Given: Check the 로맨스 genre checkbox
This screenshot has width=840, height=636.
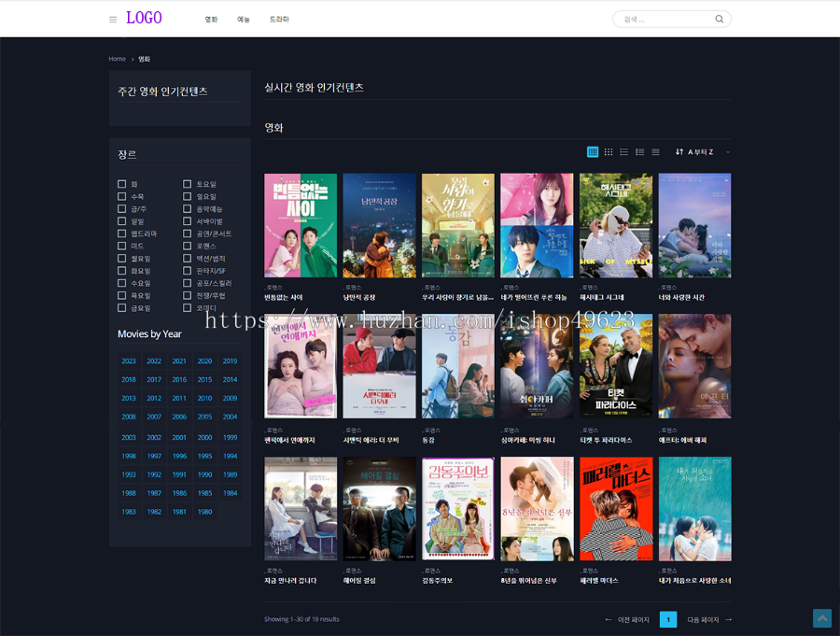Looking at the screenshot, I should (187, 246).
